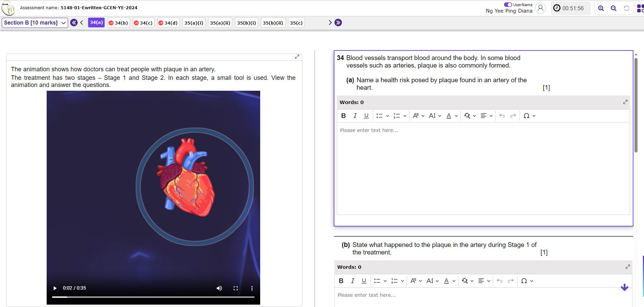Open special characters omega menu in 34(b) editor
The width and height of the screenshot is (644, 307).
point(527,281)
